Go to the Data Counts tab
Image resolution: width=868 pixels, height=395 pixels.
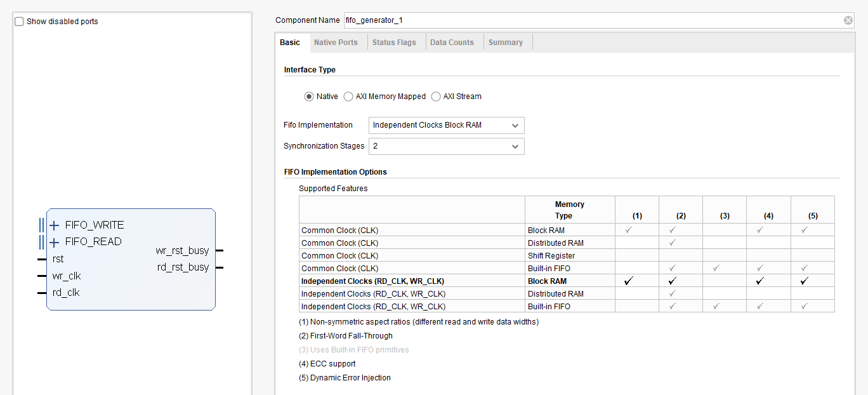tap(452, 43)
